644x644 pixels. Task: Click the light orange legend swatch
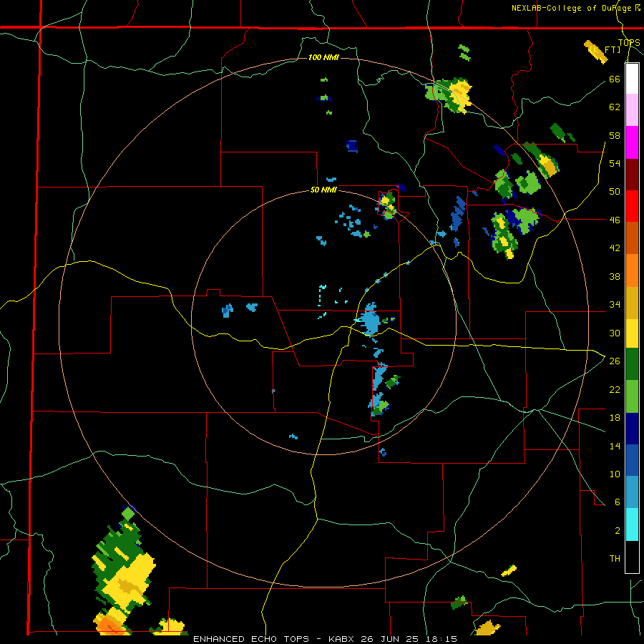click(632, 270)
